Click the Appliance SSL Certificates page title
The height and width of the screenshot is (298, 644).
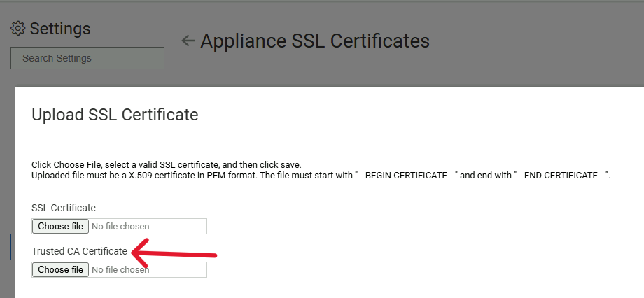pos(315,41)
